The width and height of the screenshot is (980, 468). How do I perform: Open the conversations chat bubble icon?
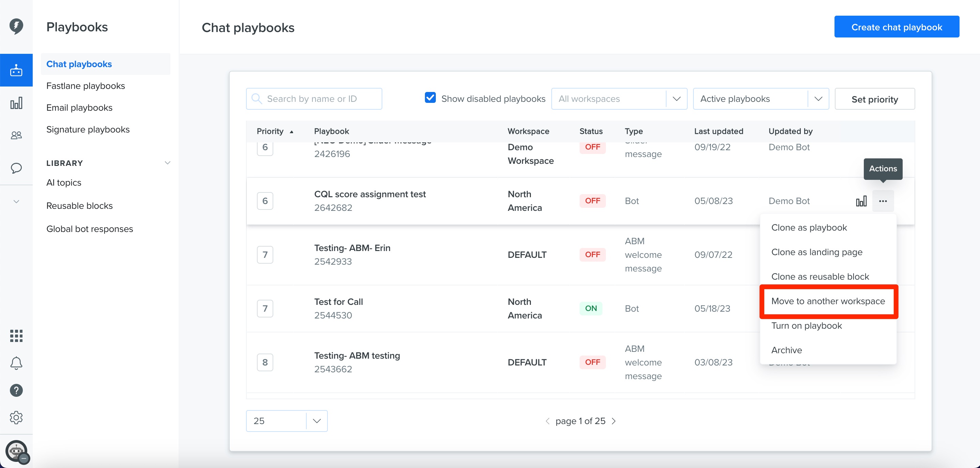pos(16,168)
